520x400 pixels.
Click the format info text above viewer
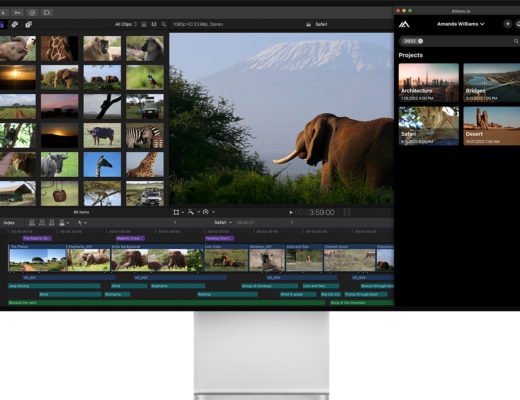(198, 24)
